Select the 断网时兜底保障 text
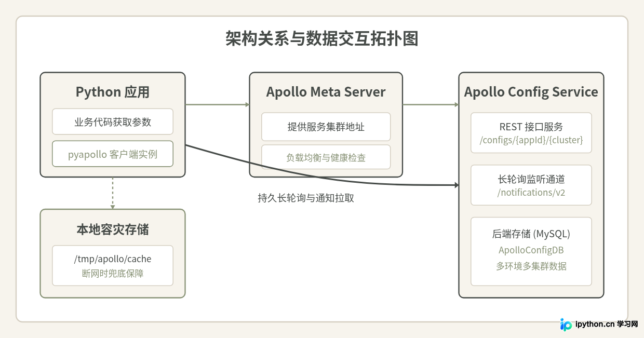 pos(113,273)
